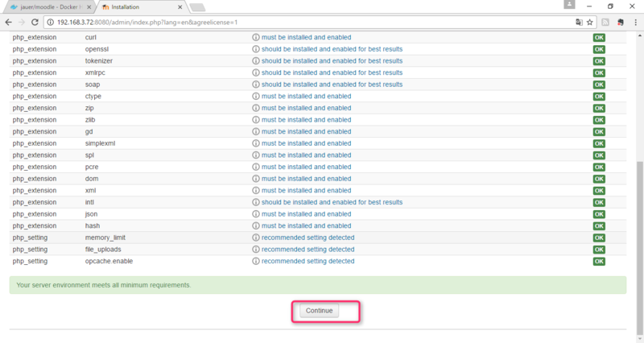Click the RSS extension icon in toolbar
644x343 pixels.
(605, 23)
